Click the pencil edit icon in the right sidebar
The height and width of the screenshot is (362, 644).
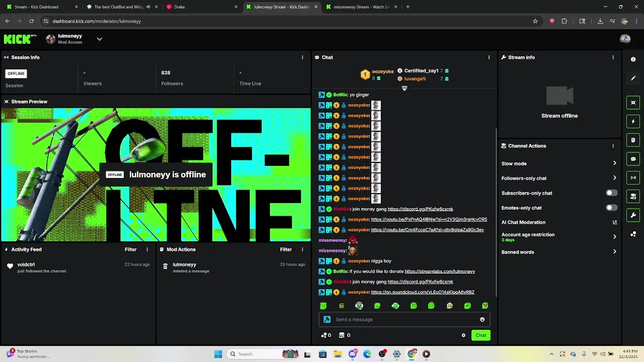(633, 78)
